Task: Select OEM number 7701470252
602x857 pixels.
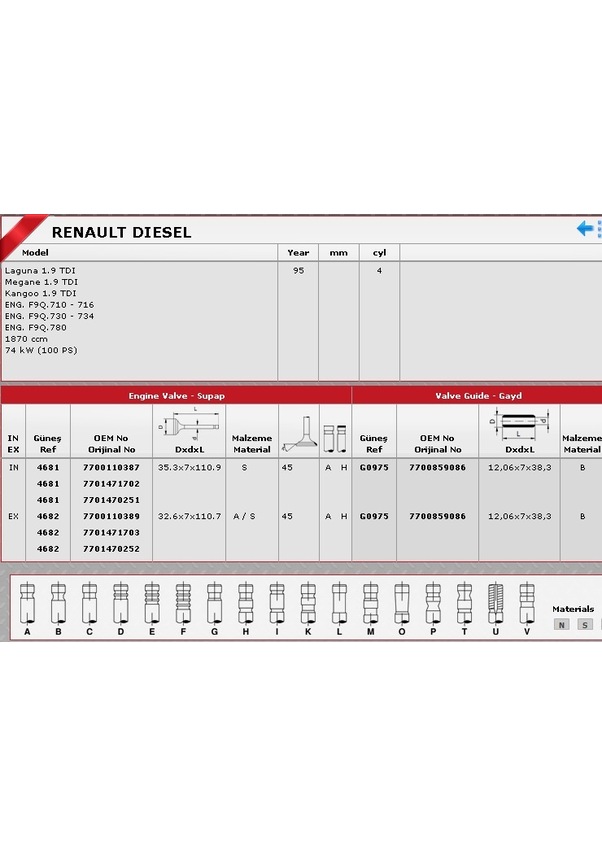Action: coord(111,549)
